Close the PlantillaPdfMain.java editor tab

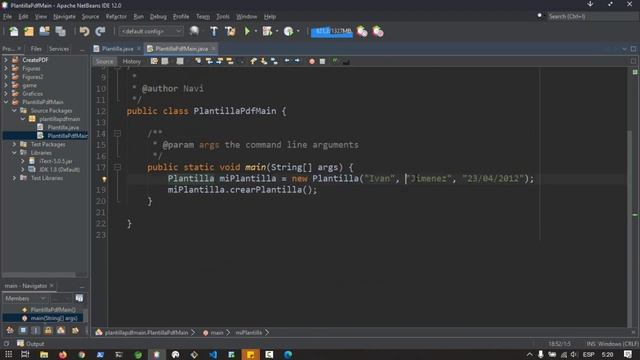(213, 49)
